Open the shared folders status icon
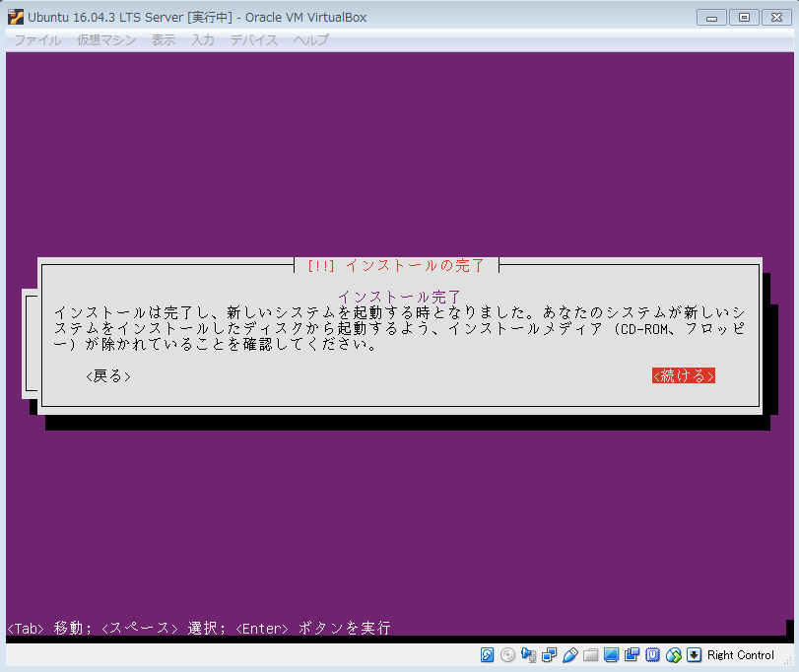Viewport: 799px width, 672px height. pyautogui.click(x=591, y=655)
